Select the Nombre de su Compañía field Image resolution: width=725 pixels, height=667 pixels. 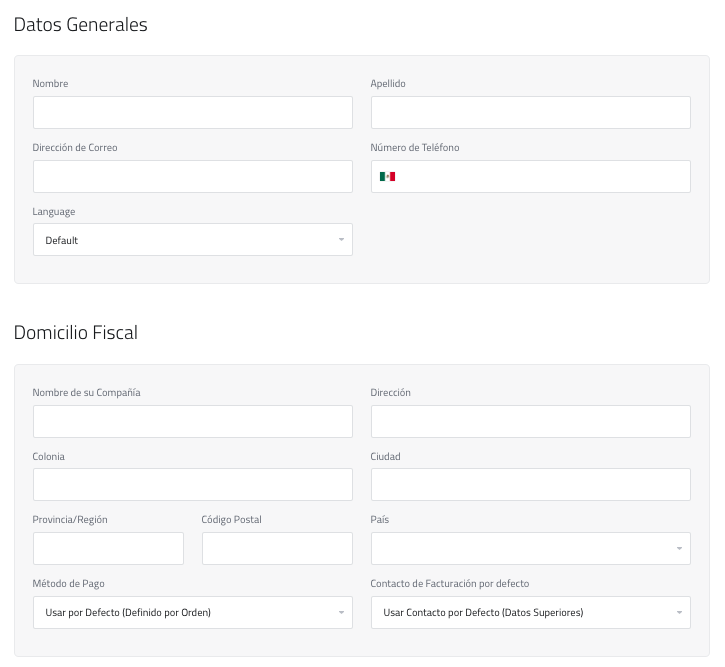(x=192, y=421)
